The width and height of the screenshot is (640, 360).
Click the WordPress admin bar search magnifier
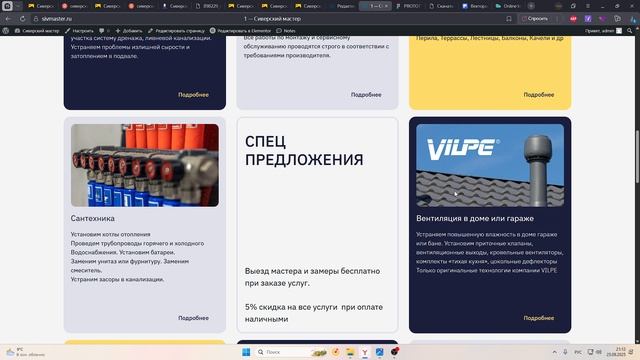629,31
